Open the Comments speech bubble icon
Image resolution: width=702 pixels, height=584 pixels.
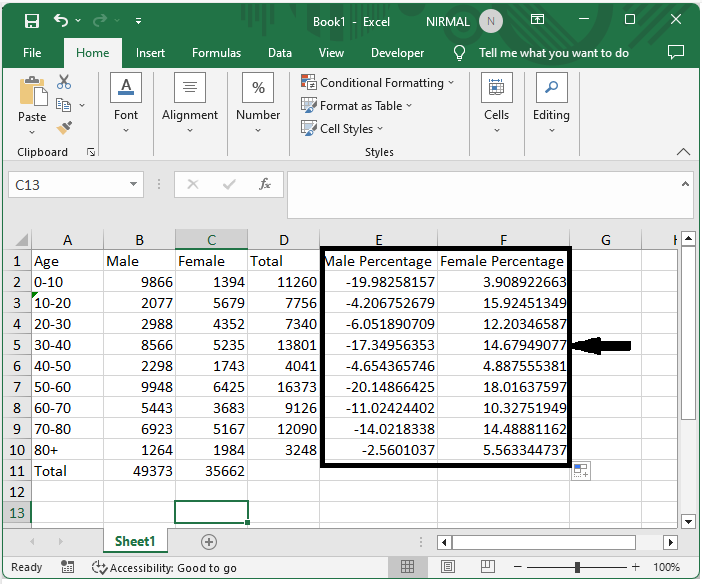click(x=676, y=53)
